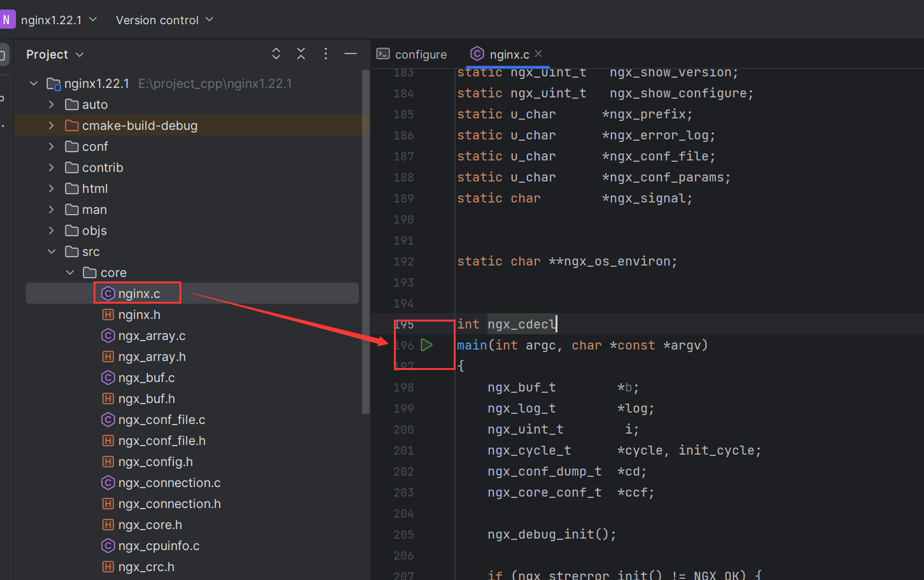
Task: Open ngx_config.h file
Action: coord(155,462)
